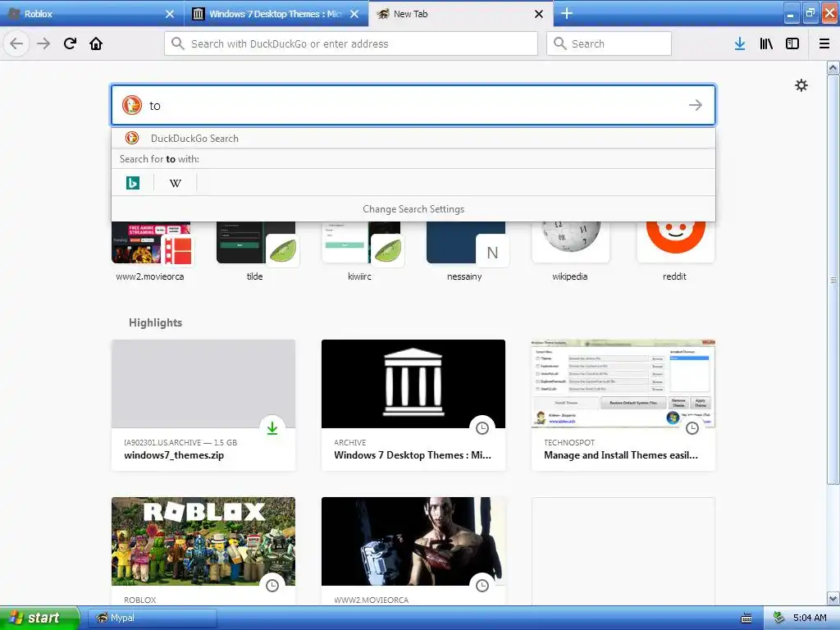Open the home page icon
840x630 pixels.
pyautogui.click(x=96, y=43)
